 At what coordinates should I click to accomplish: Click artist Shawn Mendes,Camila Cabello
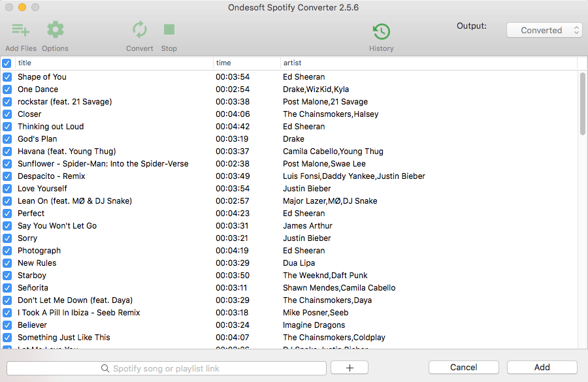coord(339,288)
